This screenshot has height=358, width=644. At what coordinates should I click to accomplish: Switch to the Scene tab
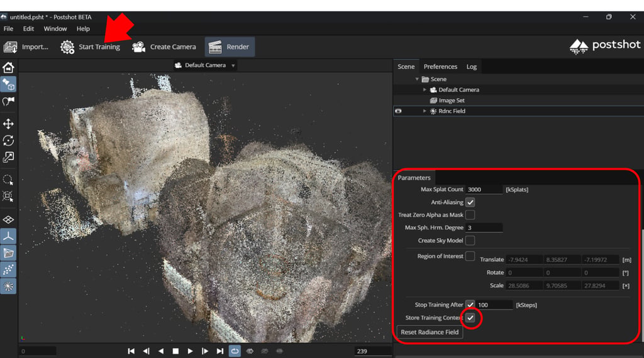pos(406,67)
